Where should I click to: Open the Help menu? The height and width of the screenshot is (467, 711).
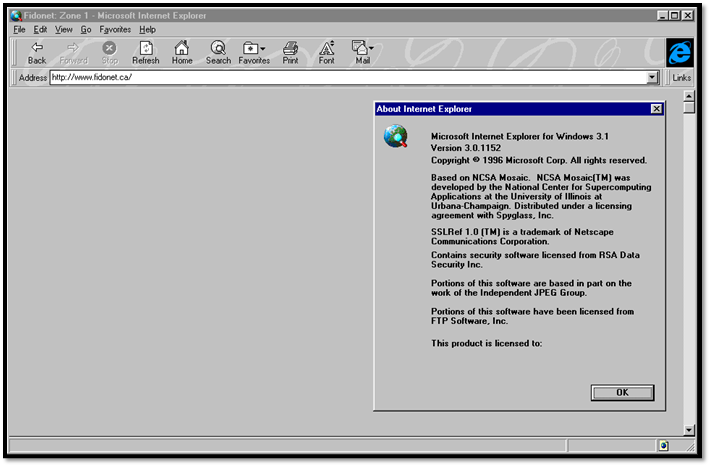[147, 29]
